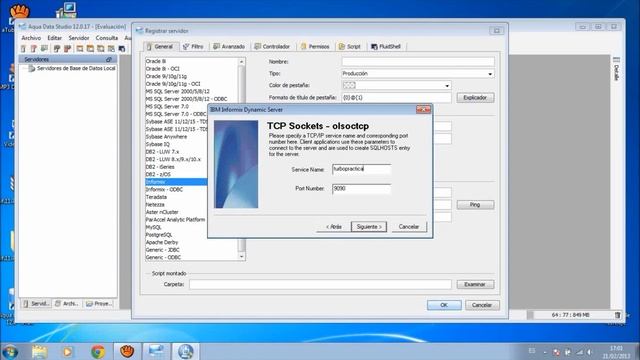The width and height of the screenshot is (640, 360).
Task: Click OK in Registrar servidor dialog
Action: (x=444, y=305)
